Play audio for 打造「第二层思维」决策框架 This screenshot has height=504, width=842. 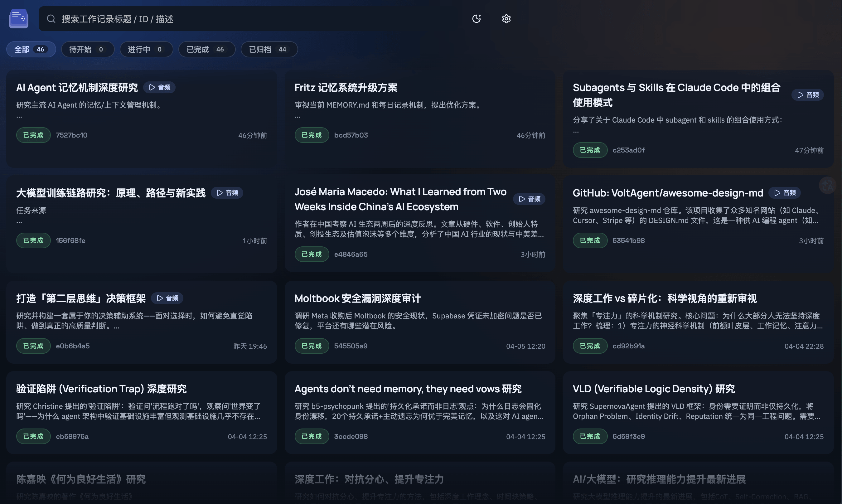(167, 298)
